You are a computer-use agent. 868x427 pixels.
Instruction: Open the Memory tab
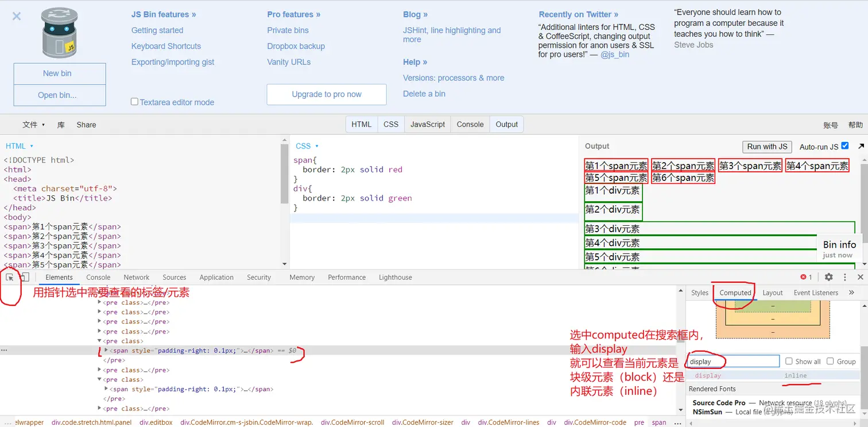click(x=302, y=277)
